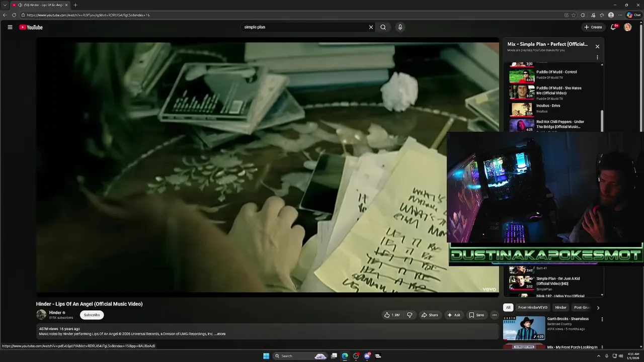Screen dimensions: 644x362
Task: Go to the YouTube home logo
Action: [x=31, y=27]
